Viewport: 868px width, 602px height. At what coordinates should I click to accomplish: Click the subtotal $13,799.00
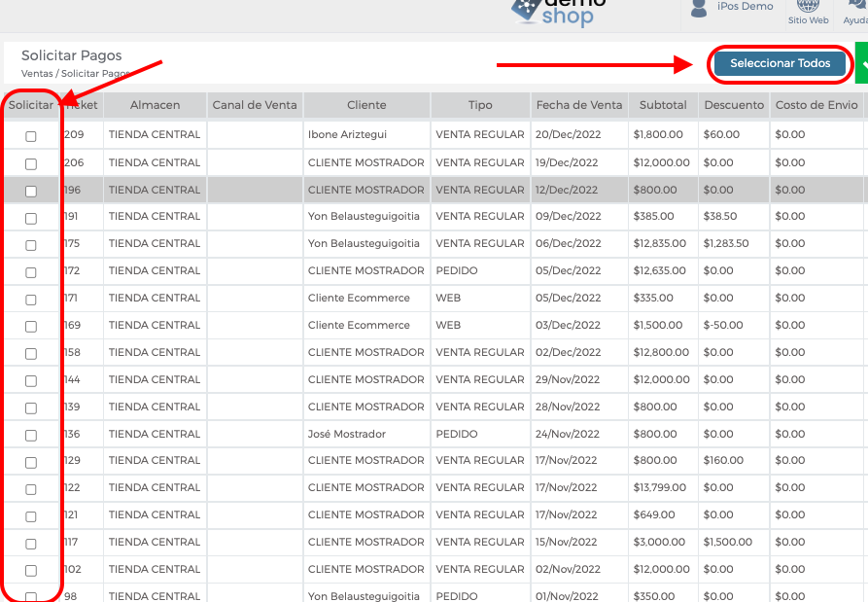tap(660, 487)
